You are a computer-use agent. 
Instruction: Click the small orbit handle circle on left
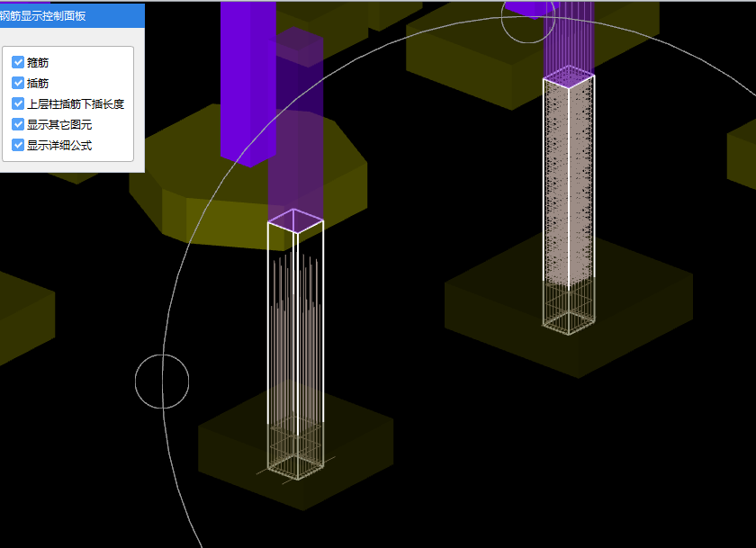162,382
